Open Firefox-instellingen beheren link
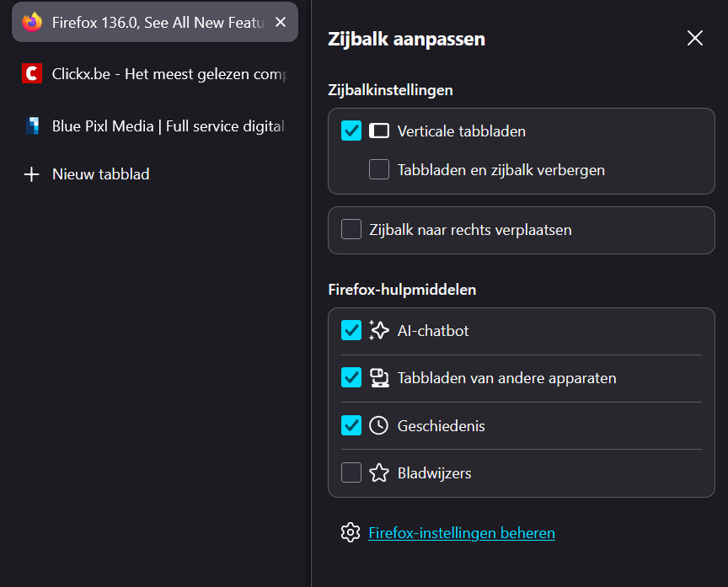Image resolution: width=728 pixels, height=587 pixels. click(462, 532)
